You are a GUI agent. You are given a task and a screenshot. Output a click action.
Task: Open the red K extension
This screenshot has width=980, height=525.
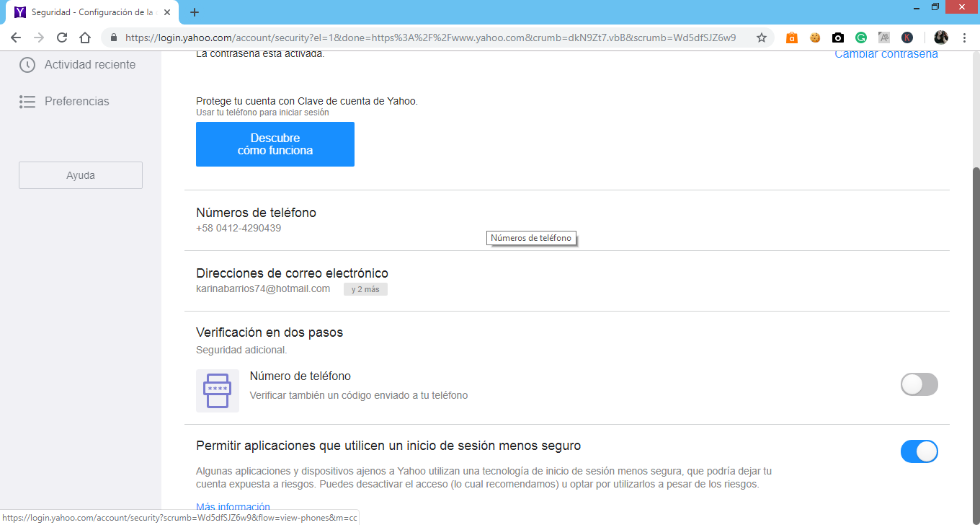pyautogui.click(x=907, y=37)
